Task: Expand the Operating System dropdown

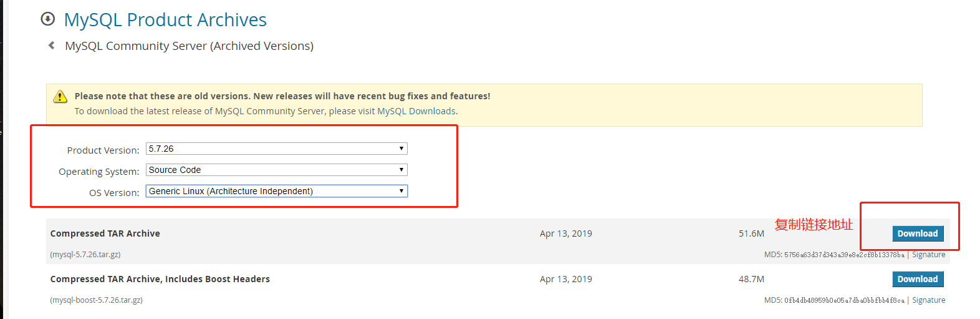Action: pos(276,170)
